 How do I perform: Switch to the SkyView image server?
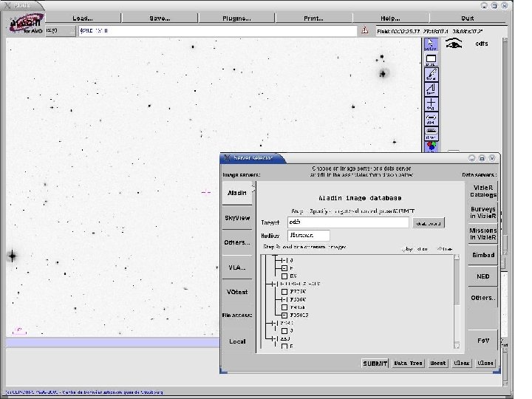tap(237, 218)
